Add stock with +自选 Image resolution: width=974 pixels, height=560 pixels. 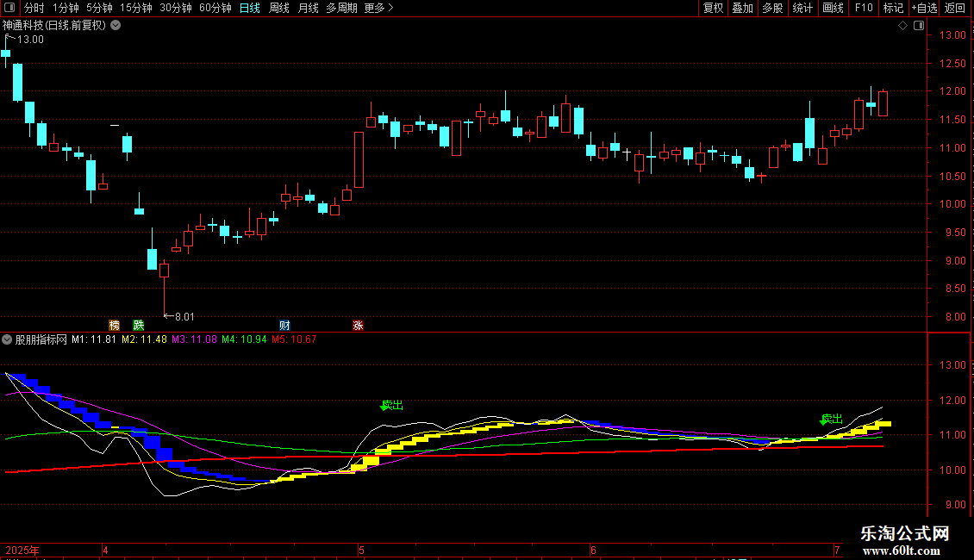tap(924, 8)
